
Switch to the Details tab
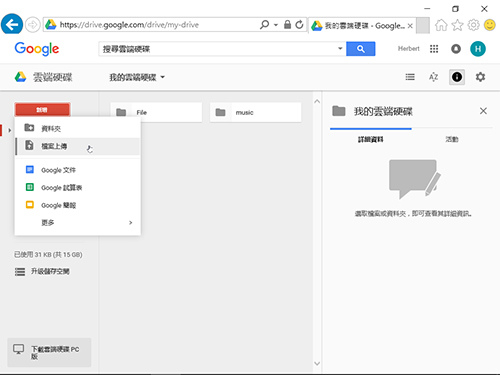coord(370,140)
